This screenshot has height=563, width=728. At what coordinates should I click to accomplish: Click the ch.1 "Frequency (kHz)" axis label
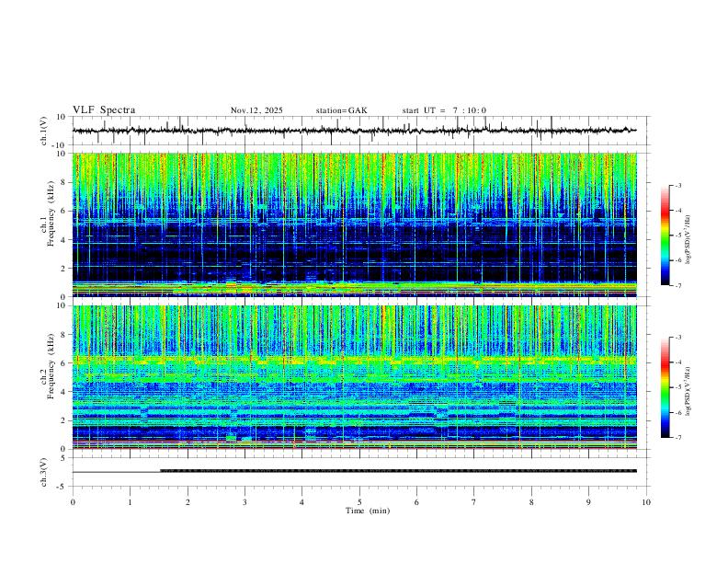51,214
